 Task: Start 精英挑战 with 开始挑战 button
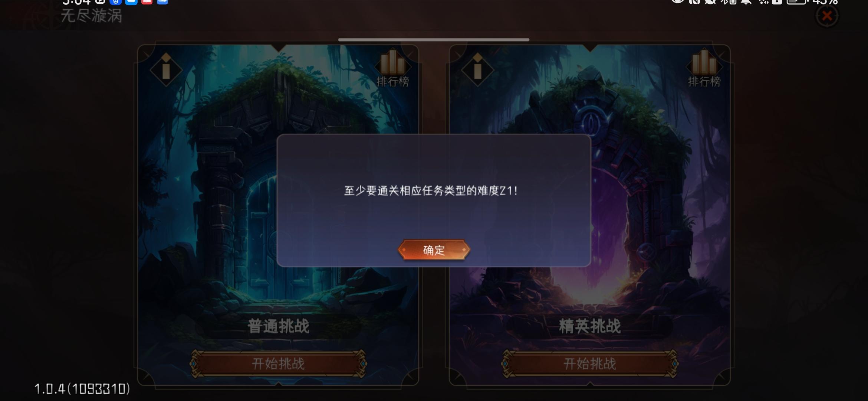(x=590, y=363)
